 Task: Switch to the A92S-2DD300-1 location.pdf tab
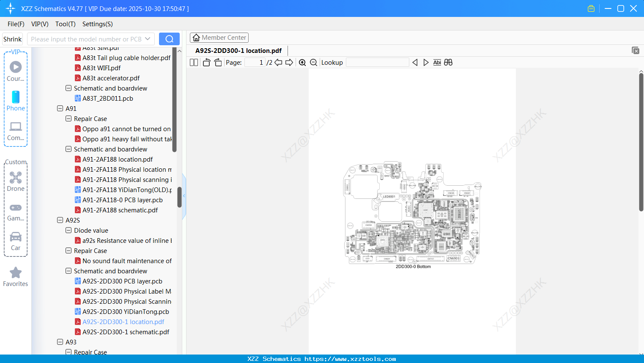click(238, 50)
